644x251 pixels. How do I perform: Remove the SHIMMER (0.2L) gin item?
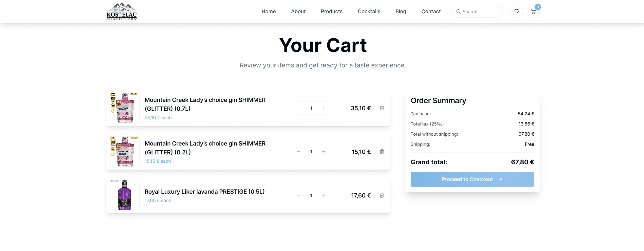[x=382, y=152]
